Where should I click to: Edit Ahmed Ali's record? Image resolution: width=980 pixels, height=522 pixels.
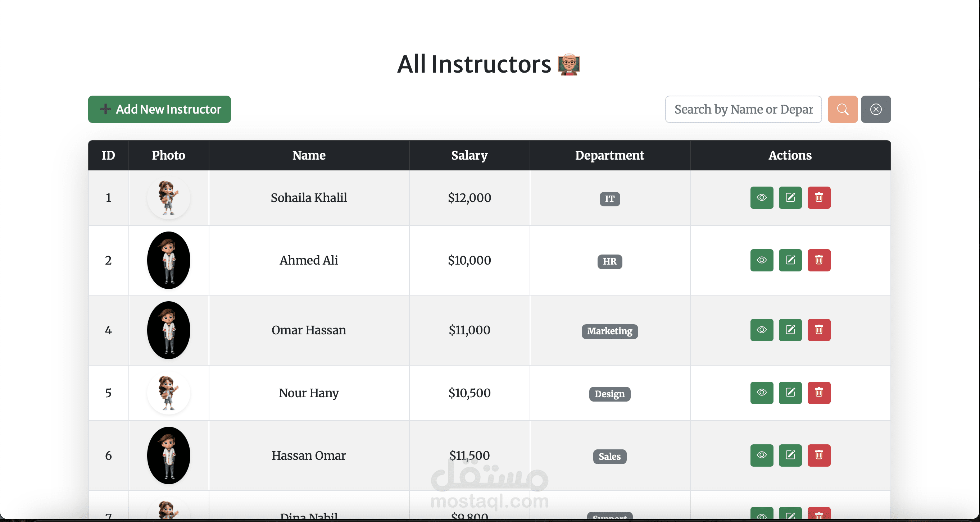(x=790, y=260)
